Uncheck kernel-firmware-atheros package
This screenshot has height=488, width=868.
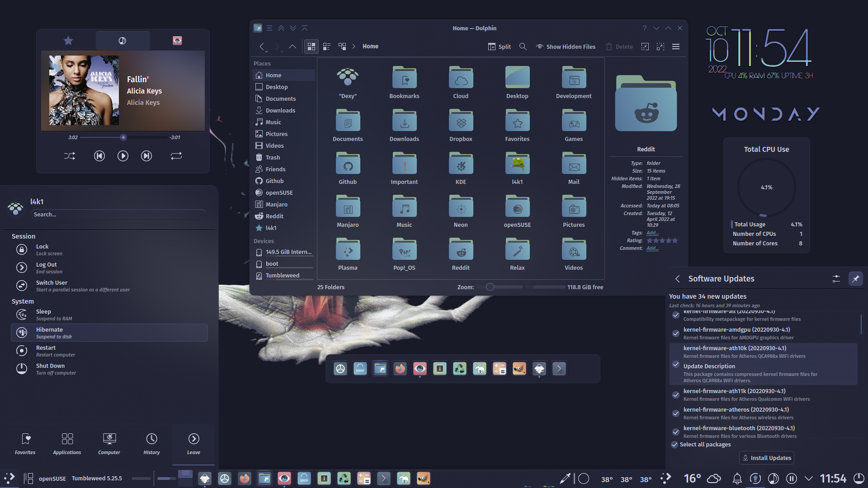click(x=676, y=413)
